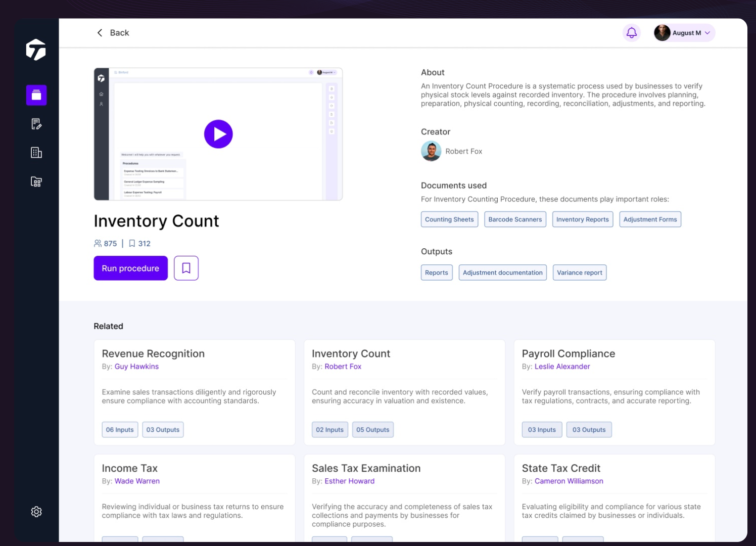Open the Procedures archive section in sidebar
Image resolution: width=756 pixels, height=546 pixels.
click(x=36, y=95)
